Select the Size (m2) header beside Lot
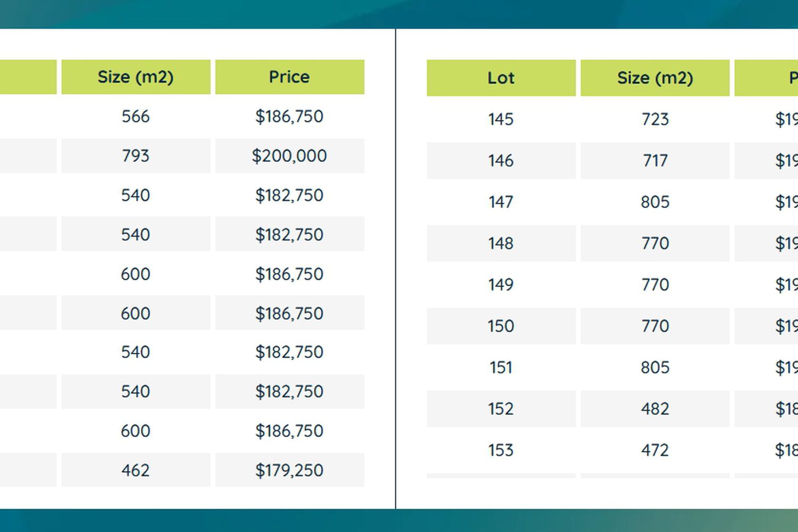Screen dimensions: 798x532 [655, 78]
